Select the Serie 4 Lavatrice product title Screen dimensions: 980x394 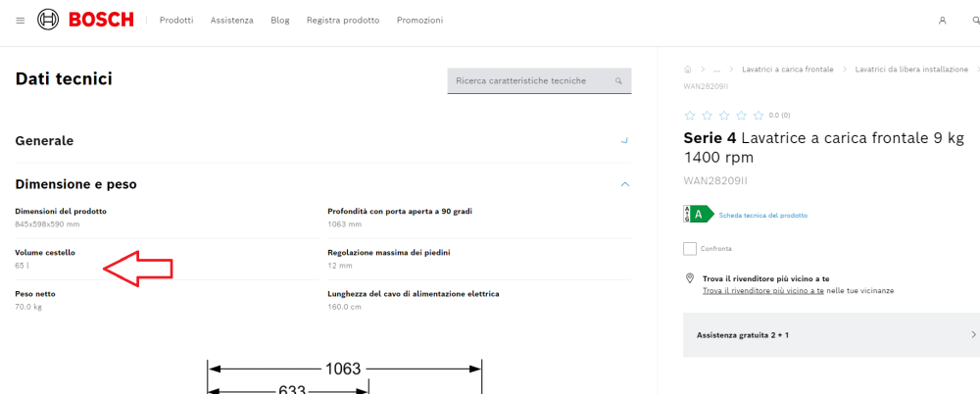tap(824, 147)
